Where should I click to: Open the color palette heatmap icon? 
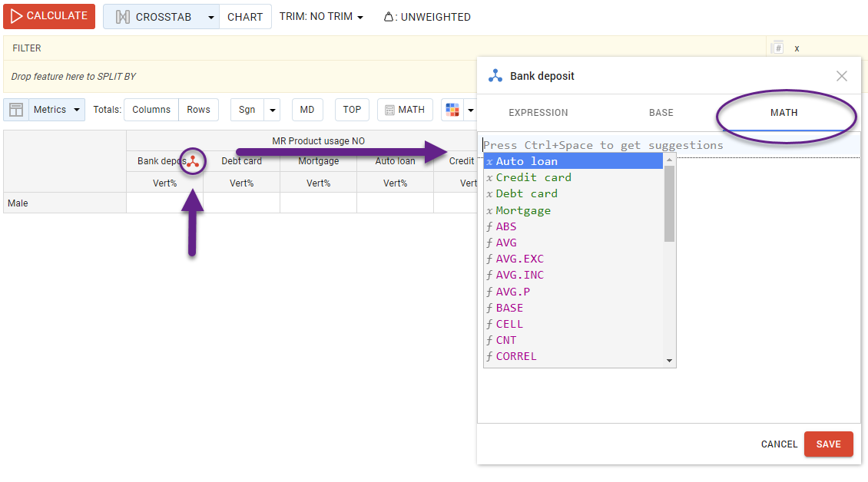[452, 110]
